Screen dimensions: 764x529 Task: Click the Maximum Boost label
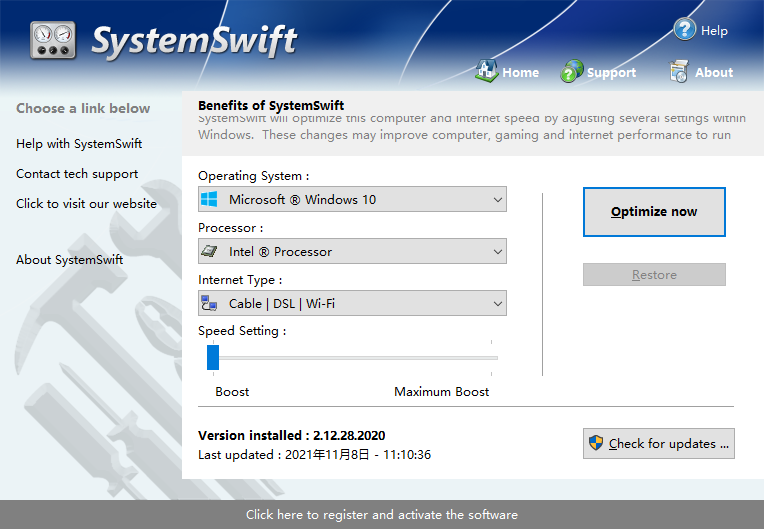(441, 392)
